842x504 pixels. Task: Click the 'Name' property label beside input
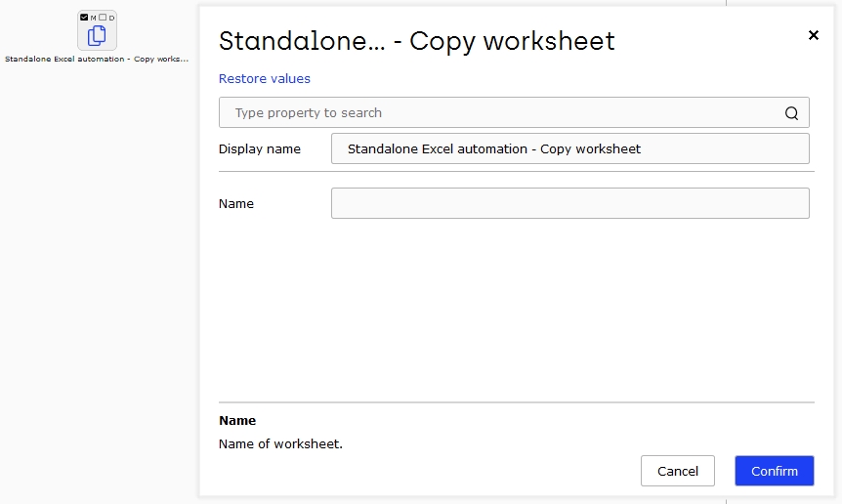(x=236, y=204)
